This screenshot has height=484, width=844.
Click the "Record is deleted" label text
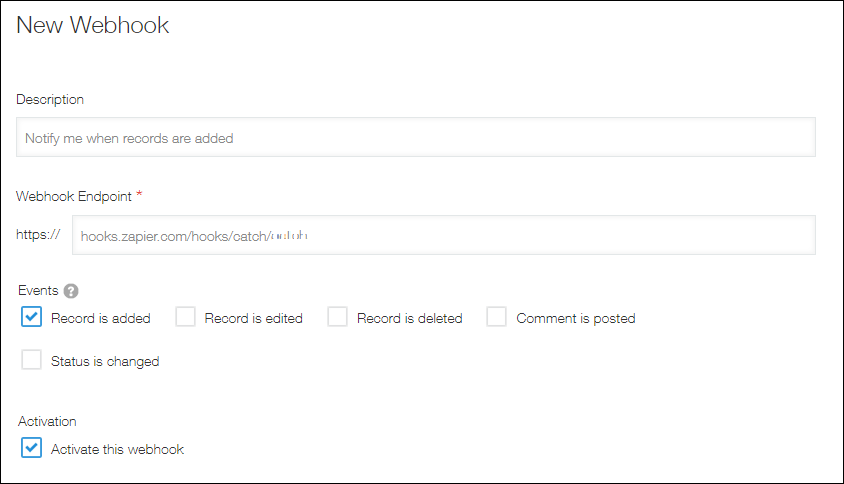click(x=410, y=319)
